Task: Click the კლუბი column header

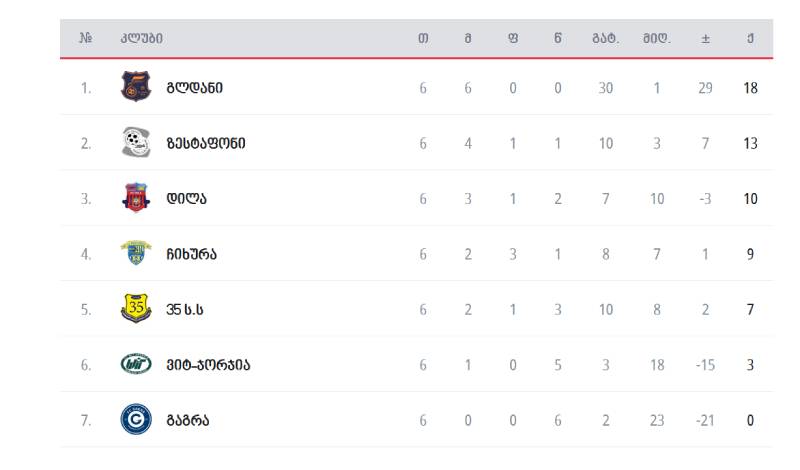Action: click(141, 38)
